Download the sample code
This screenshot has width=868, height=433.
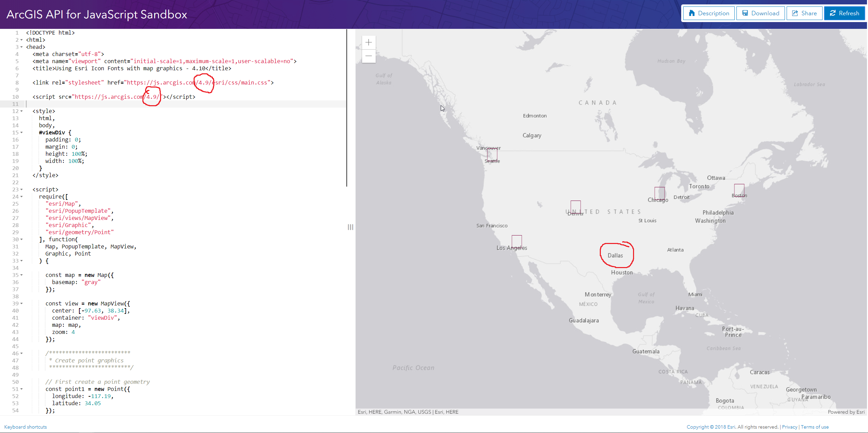(761, 13)
